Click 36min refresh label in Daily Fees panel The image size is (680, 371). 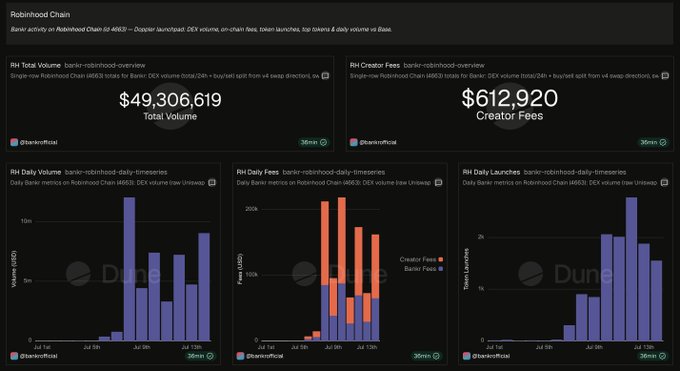(x=422, y=356)
